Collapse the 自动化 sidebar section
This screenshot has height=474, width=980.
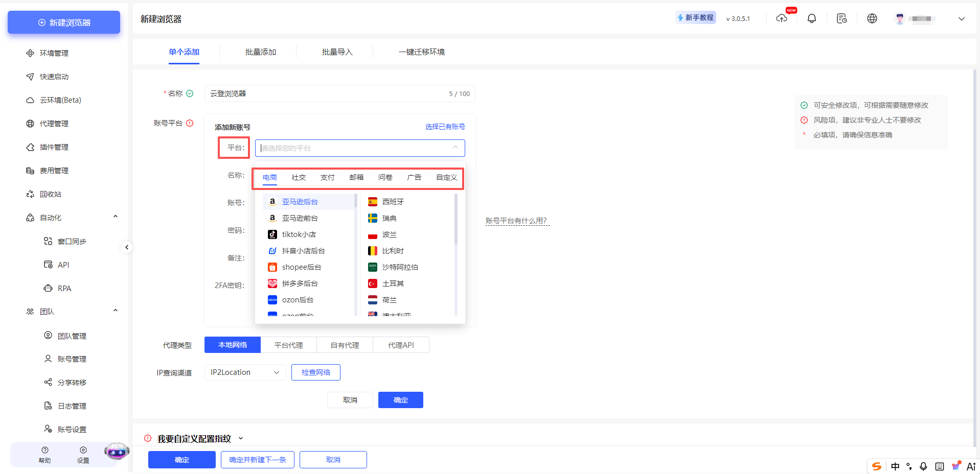[x=116, y=216]
